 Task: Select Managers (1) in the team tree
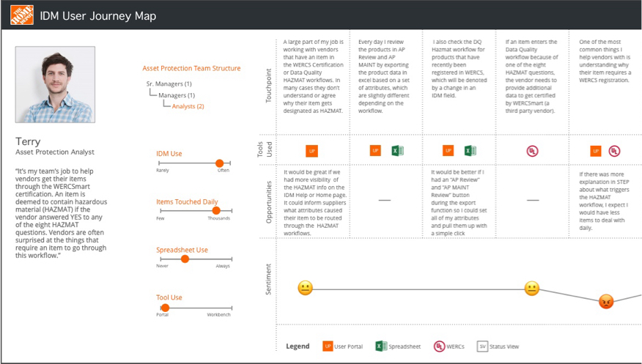177,95
